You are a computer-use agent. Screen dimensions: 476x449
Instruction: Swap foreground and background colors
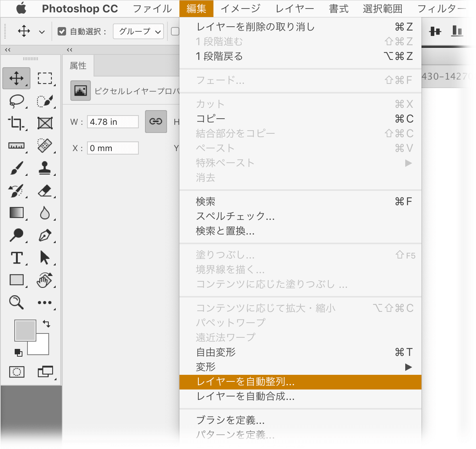click(46, 324)
